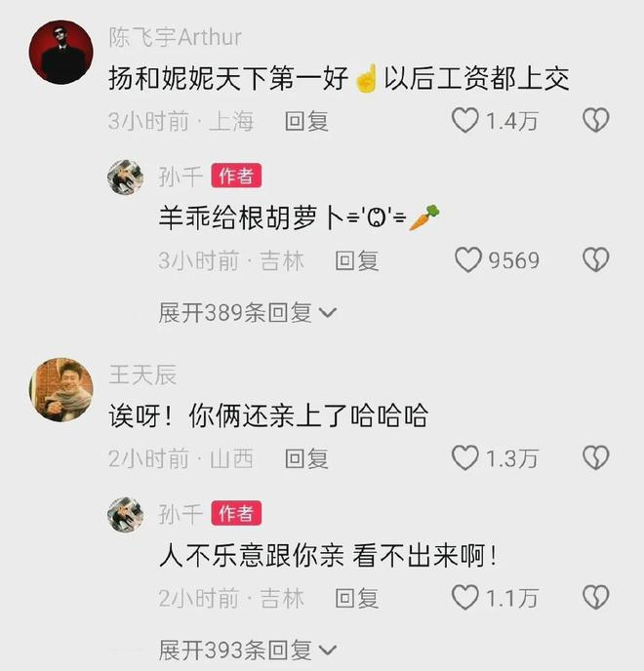Dislike 王天辰's comment with broken heart
Viewport: 644px width, 671px height.
pyautogui.click(x=595, y=457)
